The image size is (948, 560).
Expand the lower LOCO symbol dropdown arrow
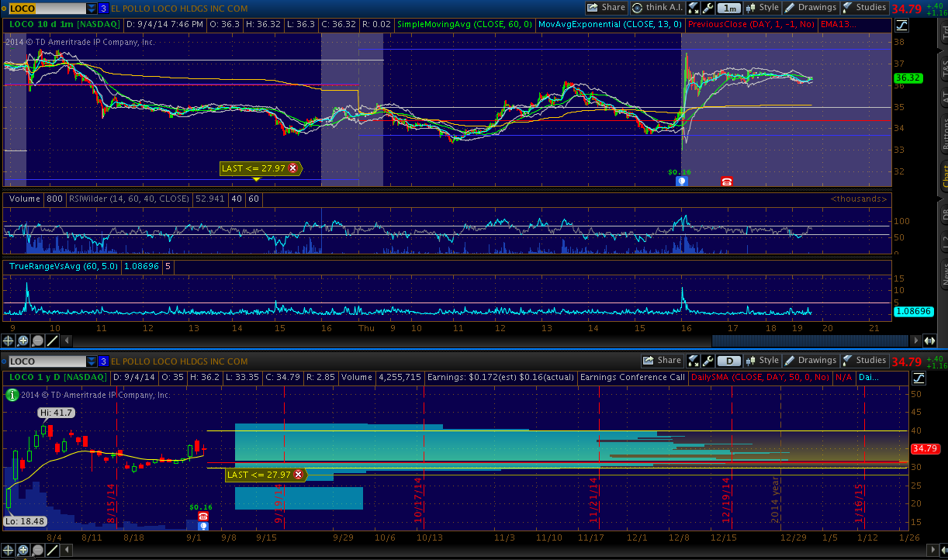click(92, 361)
